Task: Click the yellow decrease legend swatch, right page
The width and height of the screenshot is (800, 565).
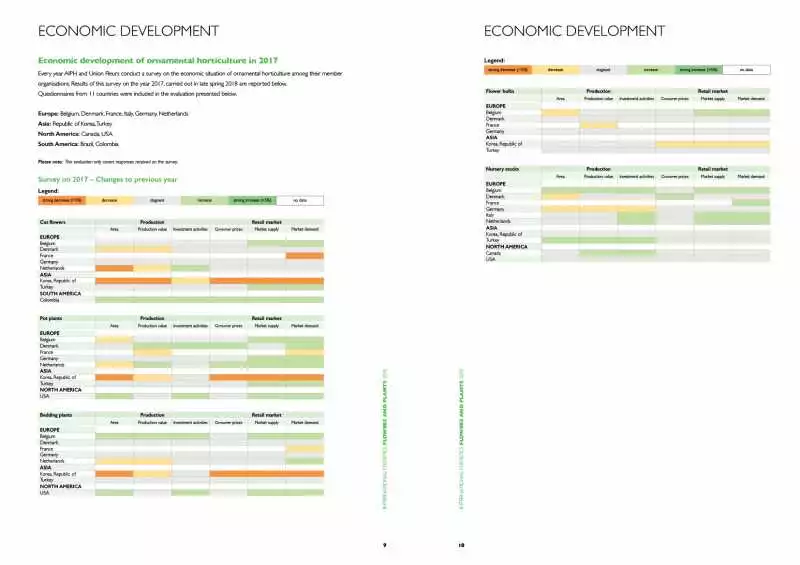Action: (x=556, y=70)
